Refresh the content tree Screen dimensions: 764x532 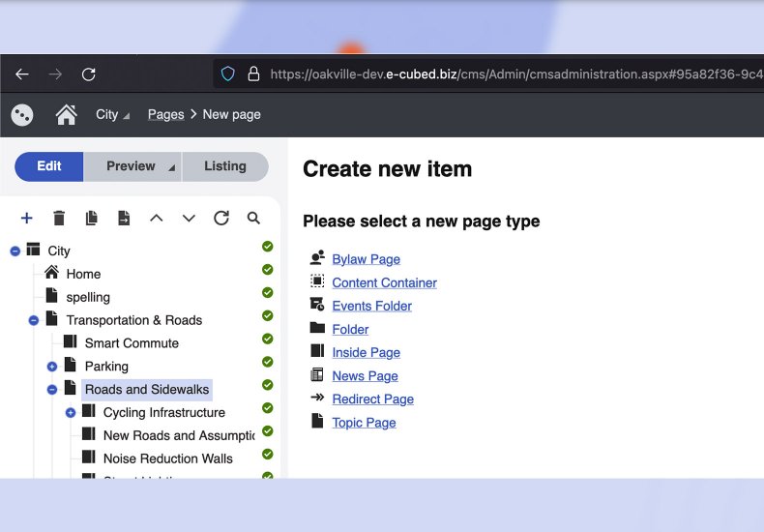tap(221, 219)
